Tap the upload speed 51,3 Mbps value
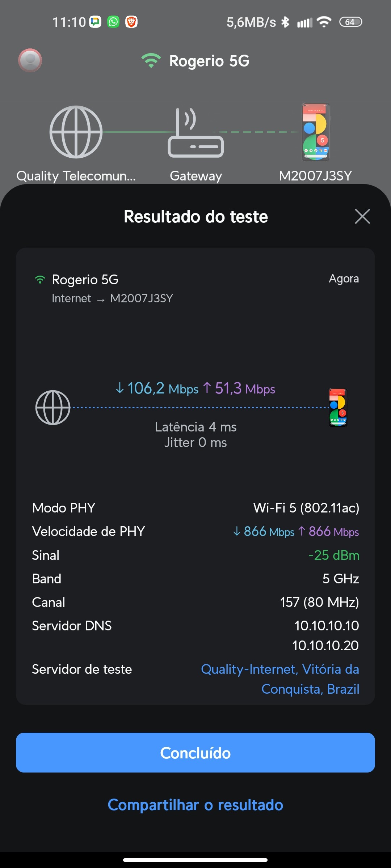 click(239, 389)
